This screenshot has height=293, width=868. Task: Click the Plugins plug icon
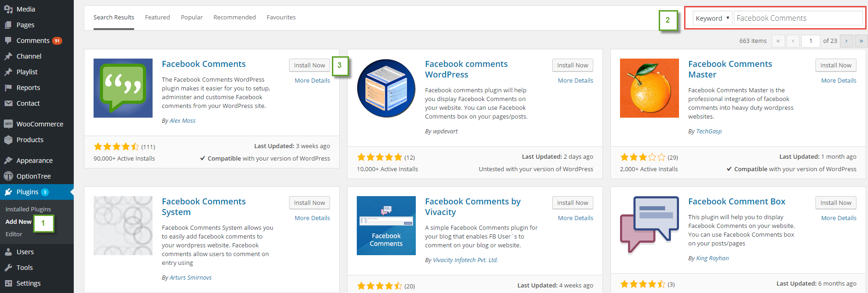click(8, 192)
